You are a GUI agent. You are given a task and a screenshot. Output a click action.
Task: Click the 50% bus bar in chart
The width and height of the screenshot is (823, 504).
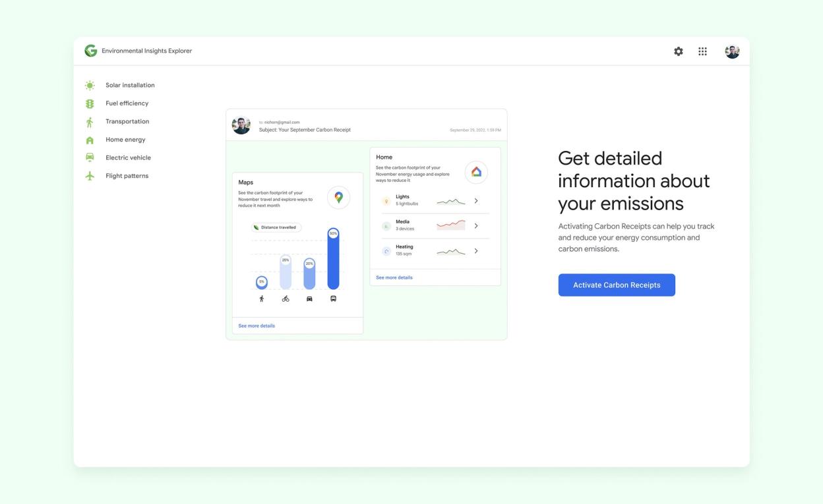tap(333, 259)
